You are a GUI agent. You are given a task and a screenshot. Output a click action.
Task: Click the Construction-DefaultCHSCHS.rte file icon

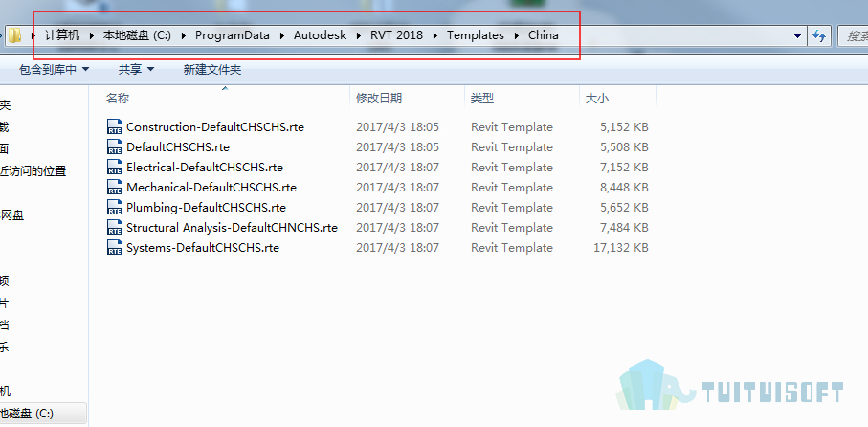pyautogui.click(x=115, y=126)
